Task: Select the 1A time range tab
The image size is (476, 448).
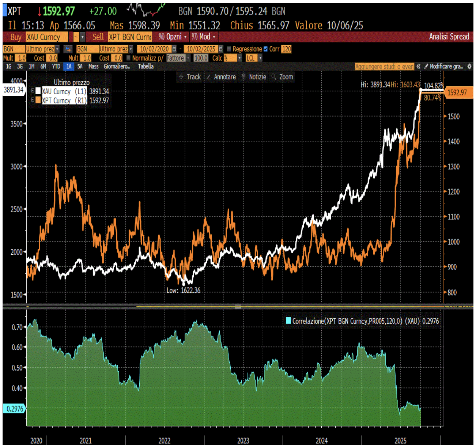Action: pyautogui.click(x=69, y=67)
